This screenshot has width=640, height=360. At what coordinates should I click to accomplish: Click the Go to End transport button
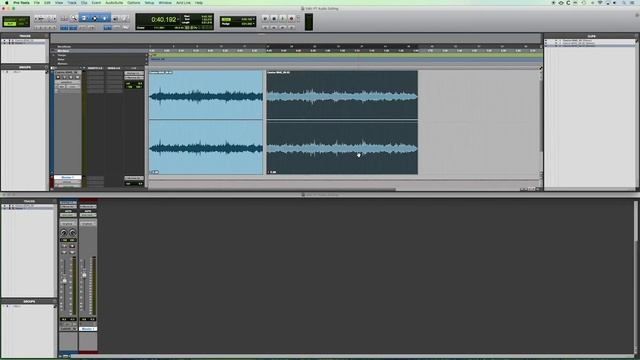(x=291, y=27)
